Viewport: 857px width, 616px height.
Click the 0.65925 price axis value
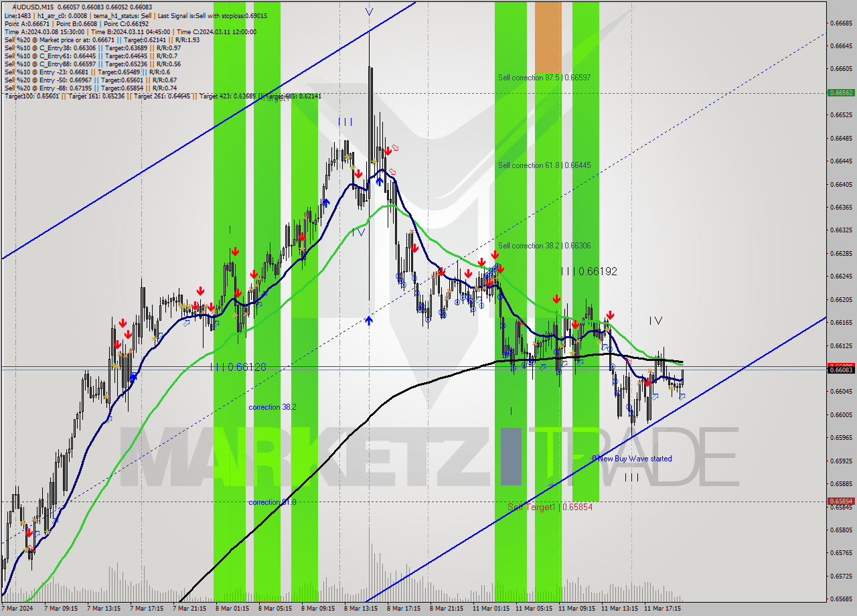coord(841,461)
